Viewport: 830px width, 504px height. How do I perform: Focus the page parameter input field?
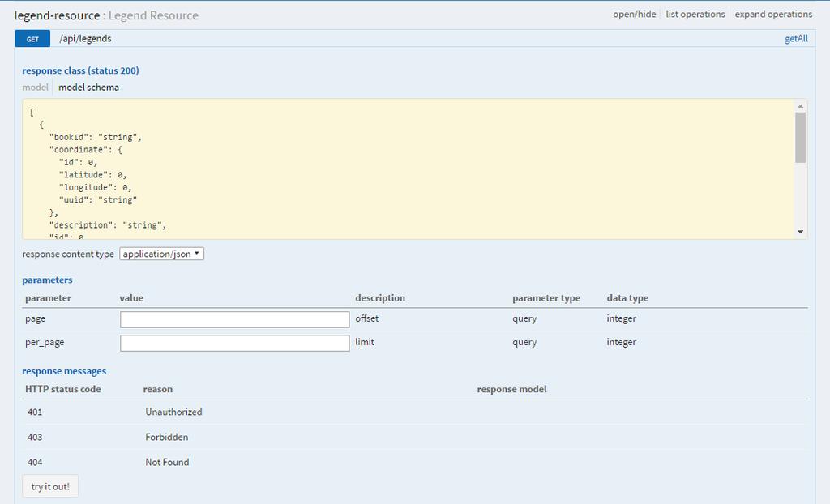point(234,319)
